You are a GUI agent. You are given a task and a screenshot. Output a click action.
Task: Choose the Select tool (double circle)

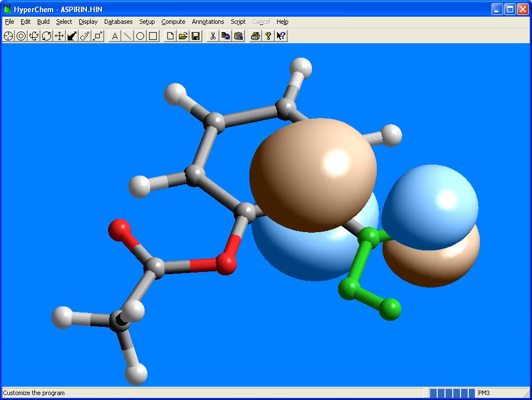click(x=21, y=36)
